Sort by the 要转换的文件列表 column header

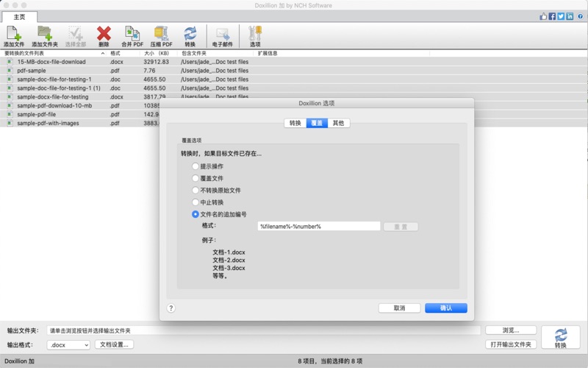coord(51,53)
